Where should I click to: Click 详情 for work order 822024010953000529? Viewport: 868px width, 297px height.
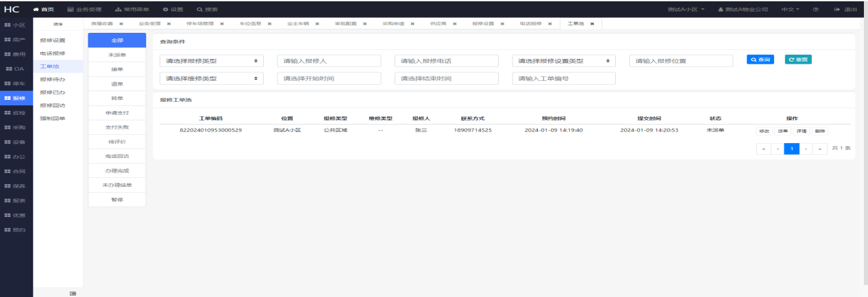(x=801, y=130)
